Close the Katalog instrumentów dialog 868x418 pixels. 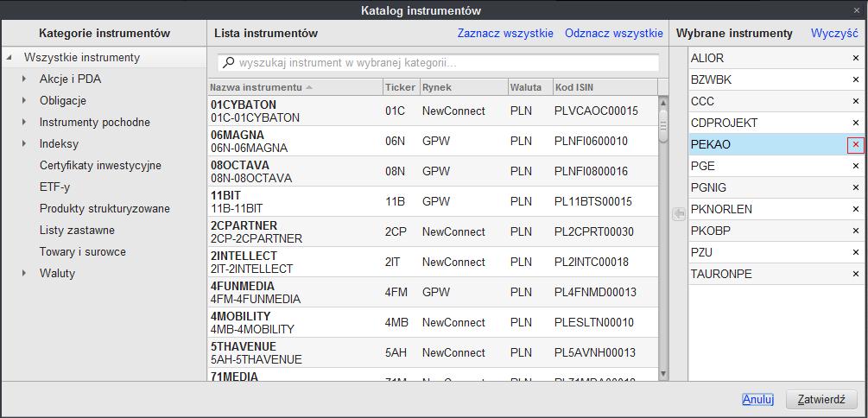point(857,10)
